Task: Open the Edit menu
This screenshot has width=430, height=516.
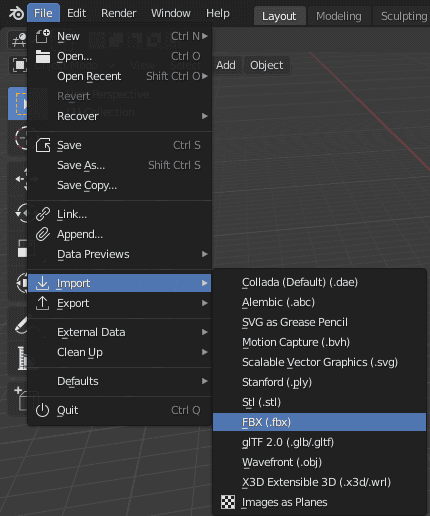Action: coord(76,13)
